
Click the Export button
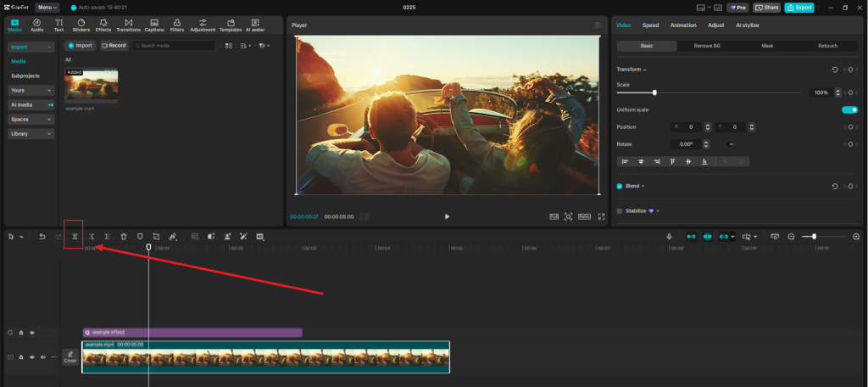point(798,7)
